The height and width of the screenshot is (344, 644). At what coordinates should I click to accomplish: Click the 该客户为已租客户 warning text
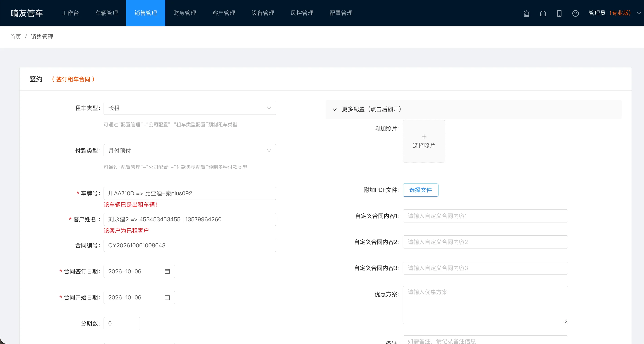pyautogui.click(x=126, y=231)
